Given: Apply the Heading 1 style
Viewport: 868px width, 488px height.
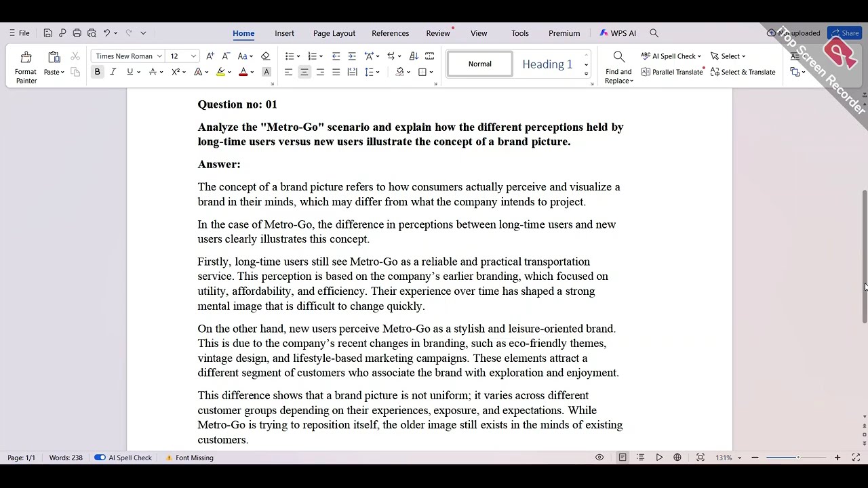Looking at the screenshot, I should pyautogui.click(x=547, y=64).
